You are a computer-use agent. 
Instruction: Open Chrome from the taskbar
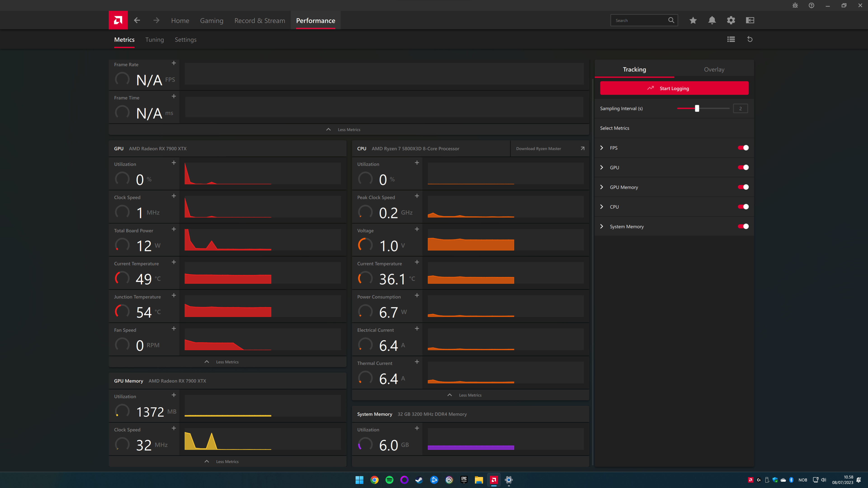[x=374, y=480]
